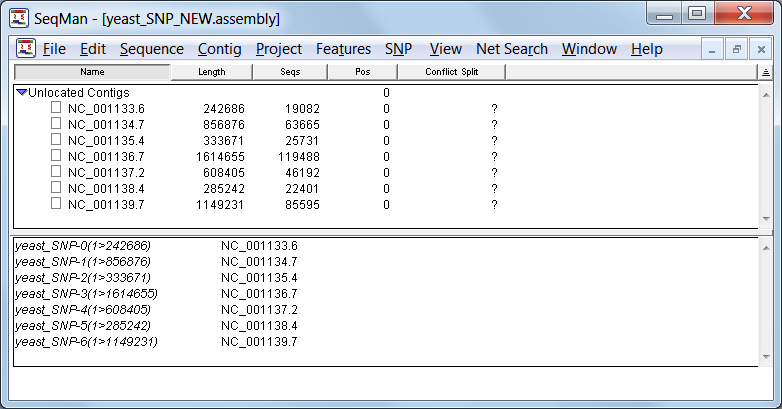Click contig list scrollbar down arrow
782x409 pixels.
[x=766, y=219]
